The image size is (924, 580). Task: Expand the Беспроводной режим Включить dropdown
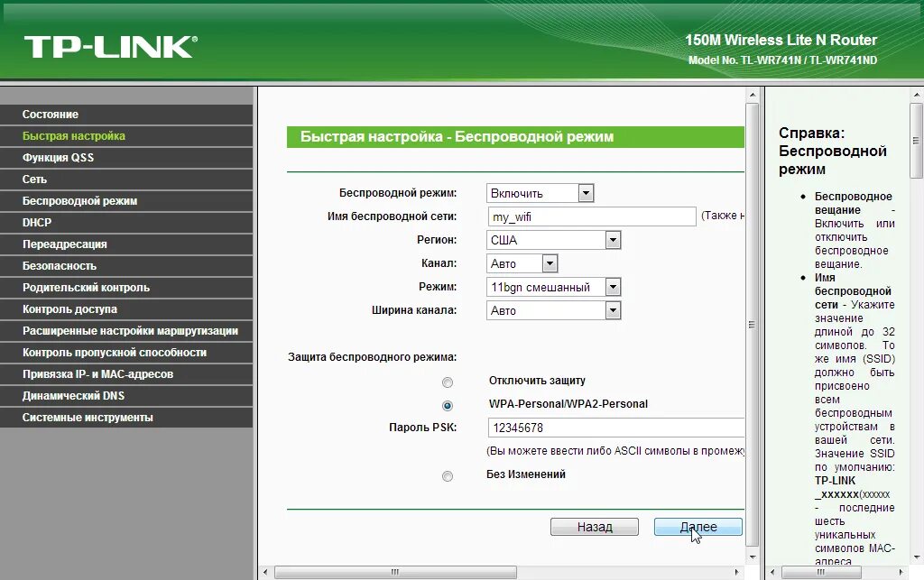pyautogui.click(x=540, y=193)
